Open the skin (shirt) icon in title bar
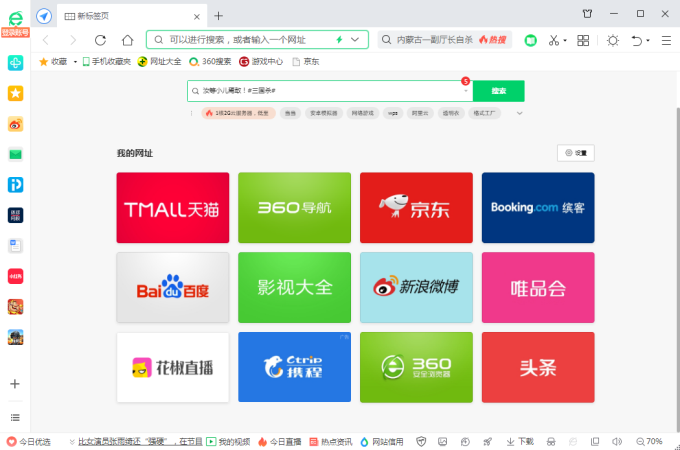This screenshot has height=450, width=680. (587, 14)
